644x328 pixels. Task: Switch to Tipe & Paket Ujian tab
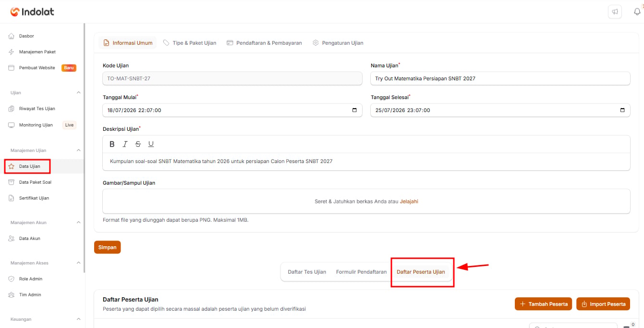190,43
